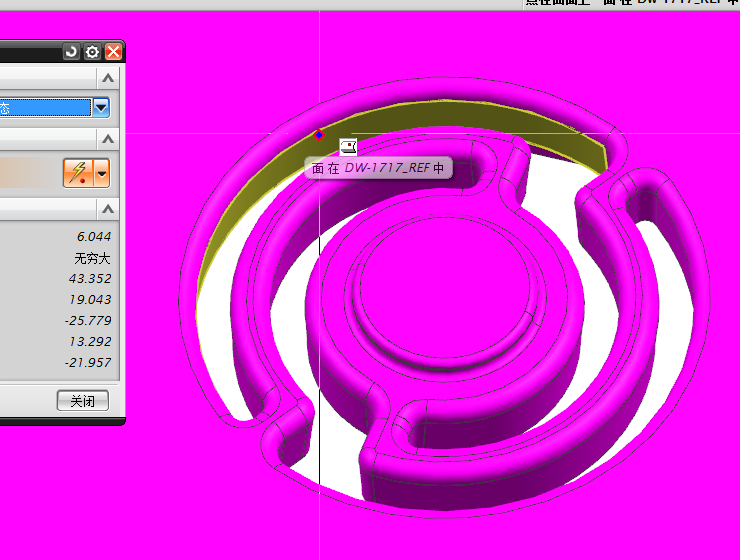Open the blue type combo box dropdown
Image resolution: width=740 pixels, height=560 pixels.
tap(101, 107)
